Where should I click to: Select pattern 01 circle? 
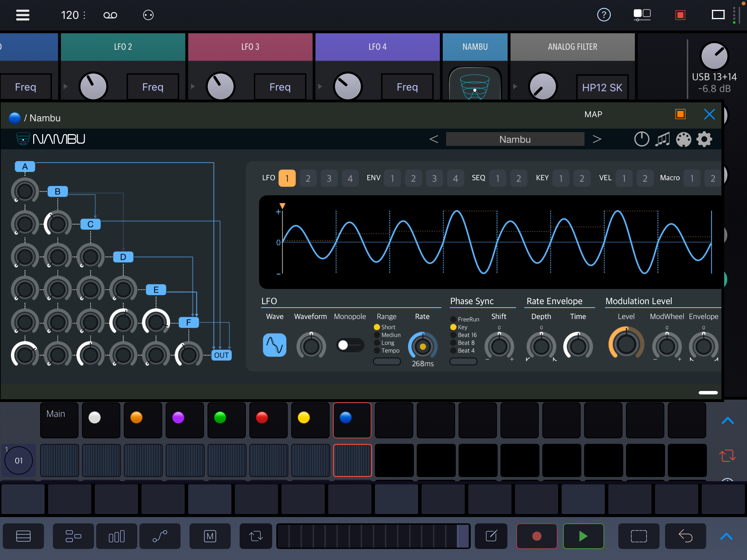click(19, 460)
